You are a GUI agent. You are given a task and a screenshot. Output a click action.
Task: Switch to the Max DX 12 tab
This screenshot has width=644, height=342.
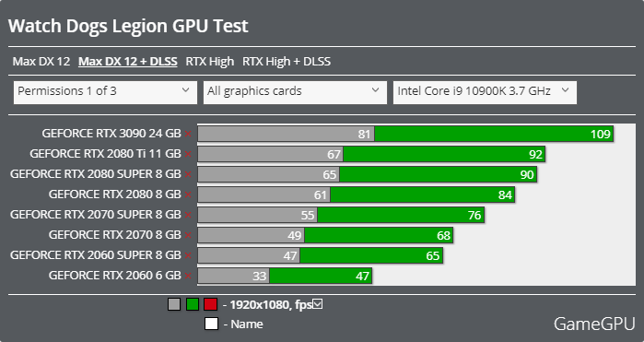point(41,62)
